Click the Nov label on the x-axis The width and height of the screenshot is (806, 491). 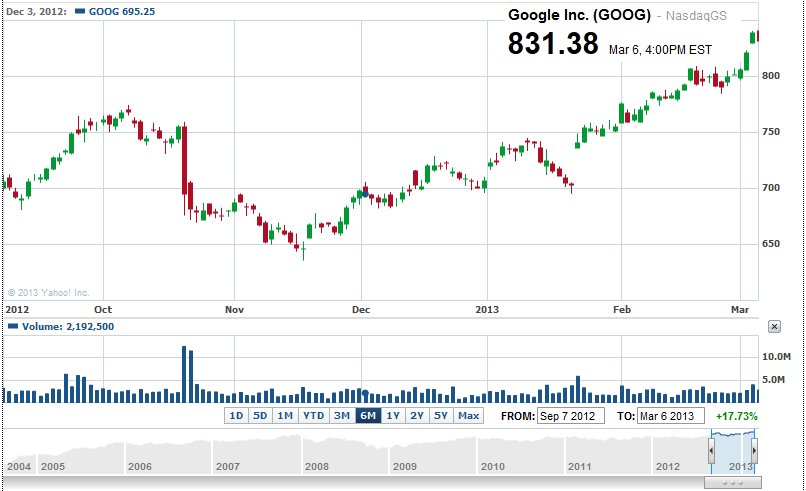click(x=234, y=310)
